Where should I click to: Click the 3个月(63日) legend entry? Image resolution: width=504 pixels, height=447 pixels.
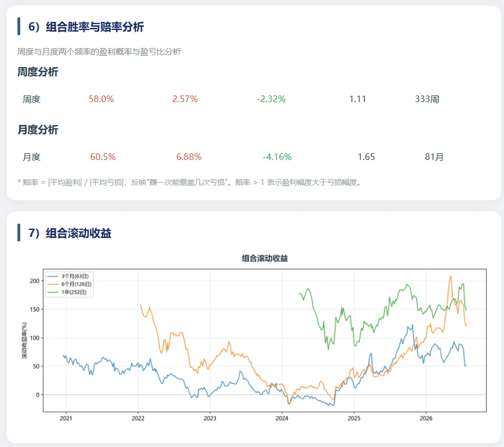pos(68,276)
